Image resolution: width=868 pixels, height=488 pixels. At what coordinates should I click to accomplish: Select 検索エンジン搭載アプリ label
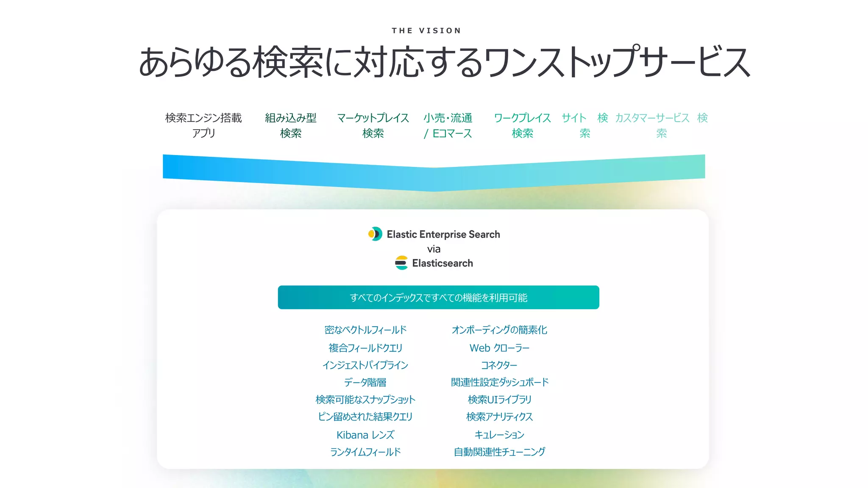click(x=203, y=125)
